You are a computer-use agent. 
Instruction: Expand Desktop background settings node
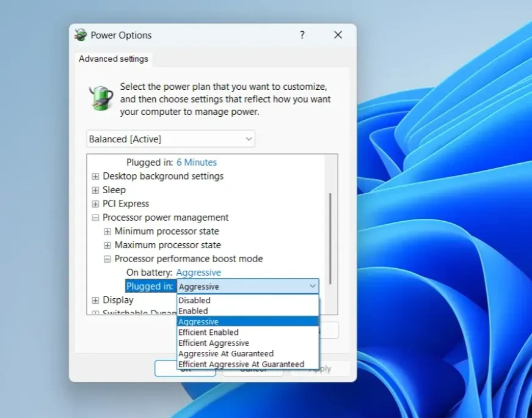(96, 176)
